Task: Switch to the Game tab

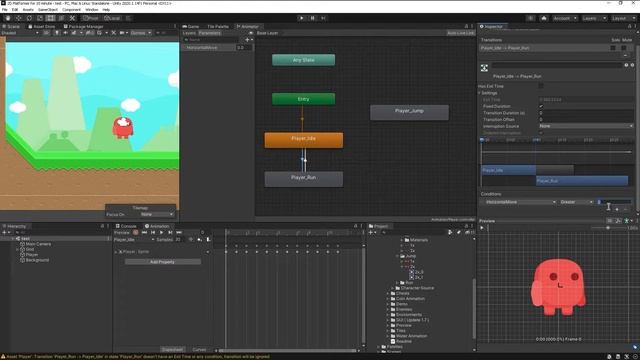Action: [191, 27]
